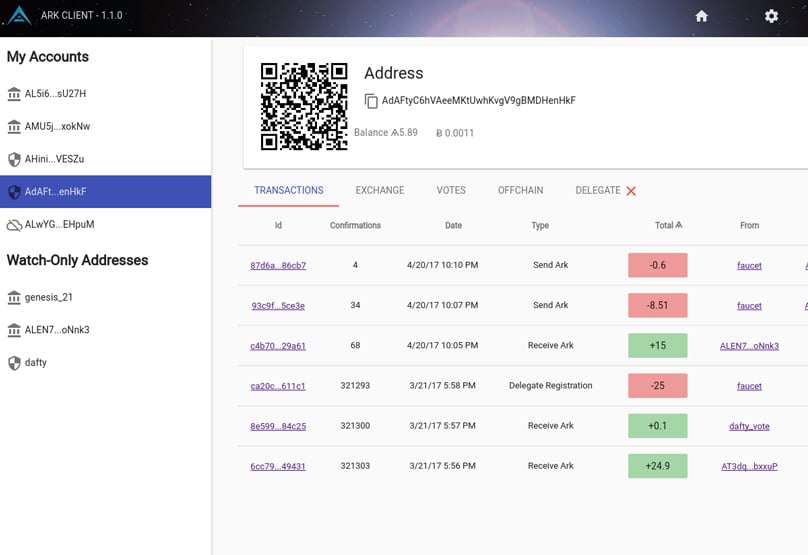Switch to the Transactions tab
The height and width of the screenshot is (555, 808).
coord(289,191)
